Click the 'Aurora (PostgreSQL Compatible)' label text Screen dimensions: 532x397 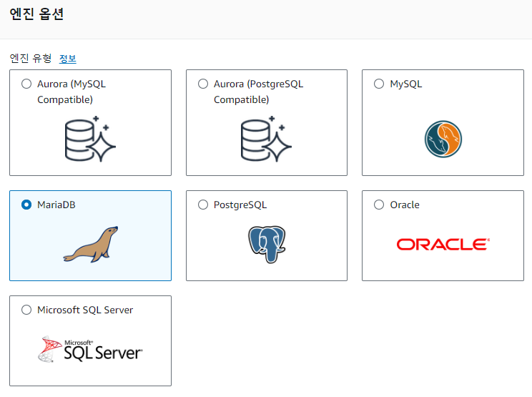(x=259, y=92)
